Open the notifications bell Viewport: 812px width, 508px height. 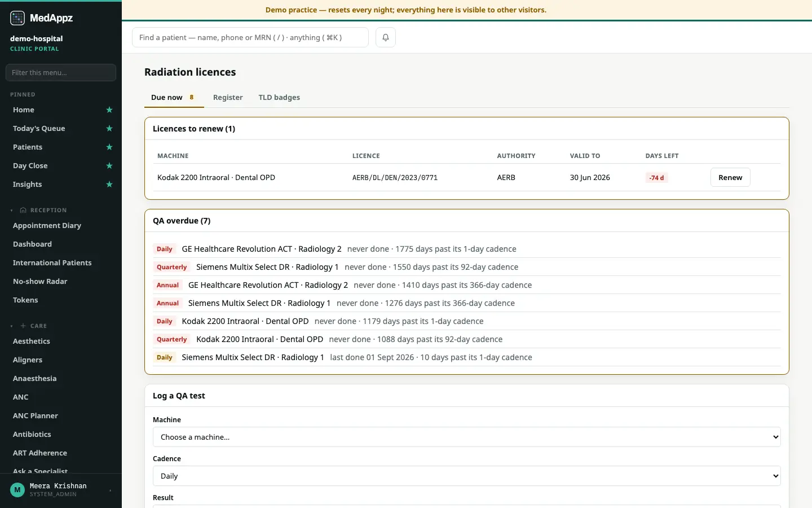(x=386, y=37)
